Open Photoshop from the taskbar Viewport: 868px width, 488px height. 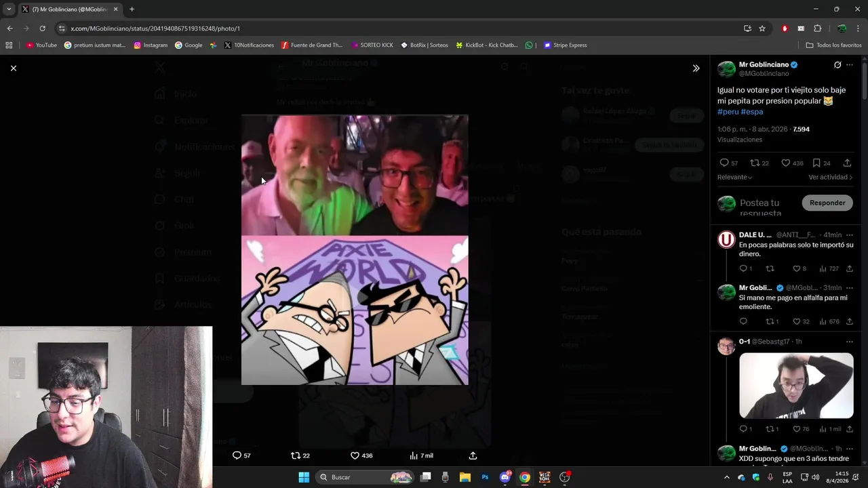pyautogui.click(x=485, y=477)
